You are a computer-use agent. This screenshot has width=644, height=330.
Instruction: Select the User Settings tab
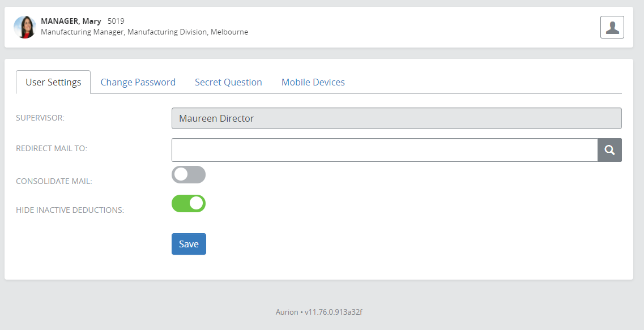pos(53,82)
